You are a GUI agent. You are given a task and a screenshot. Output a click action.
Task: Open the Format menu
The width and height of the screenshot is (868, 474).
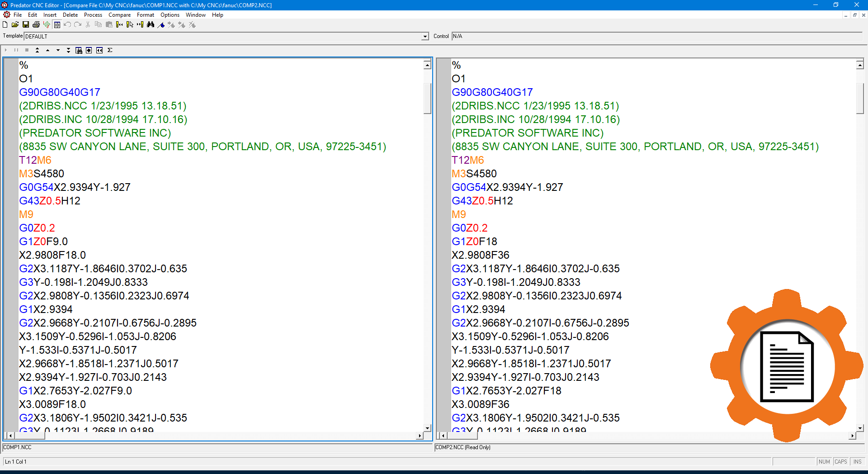coord(145,14)
